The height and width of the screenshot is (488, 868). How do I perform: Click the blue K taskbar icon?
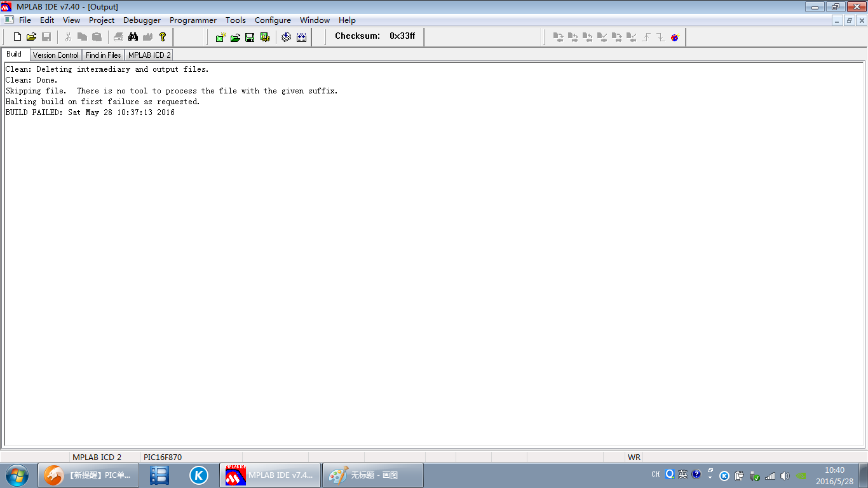199,475
